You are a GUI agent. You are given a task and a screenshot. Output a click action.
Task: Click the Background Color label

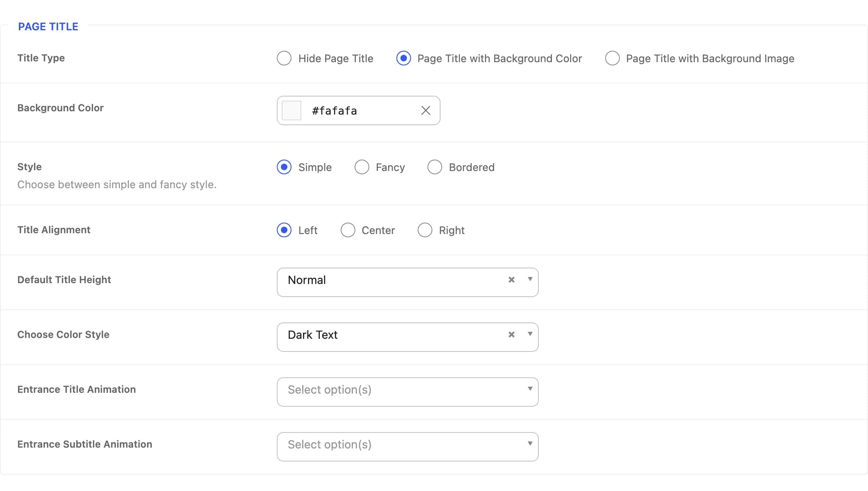60,108
